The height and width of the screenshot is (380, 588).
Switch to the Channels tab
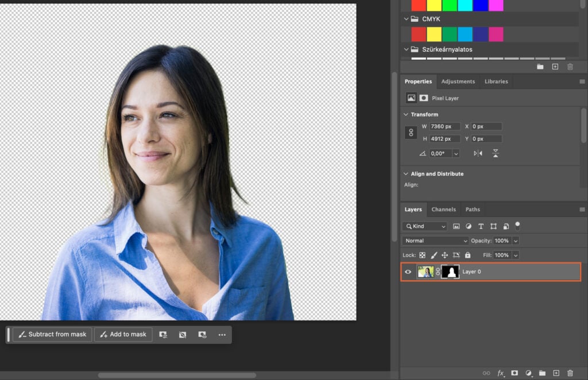[x=443, y=209]
